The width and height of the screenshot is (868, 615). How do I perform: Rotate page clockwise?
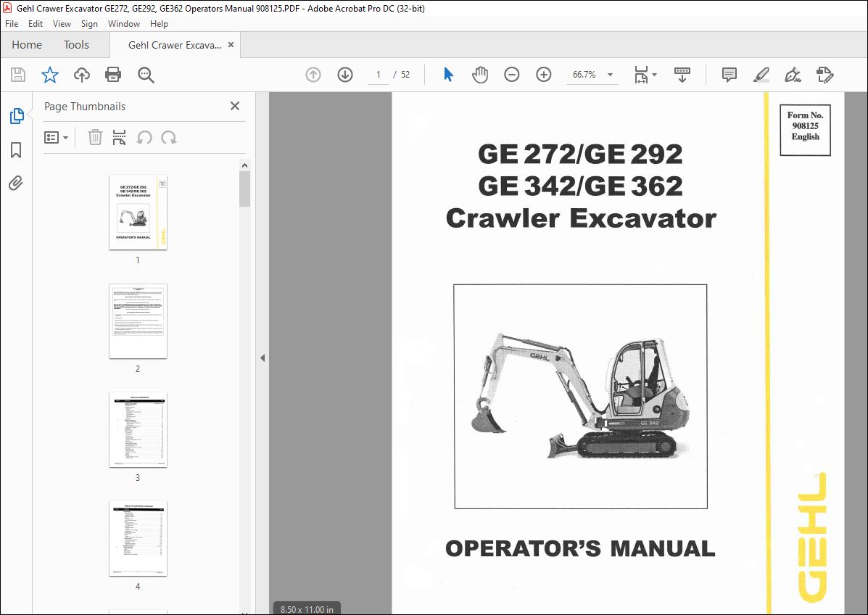[x=169, y=137]
